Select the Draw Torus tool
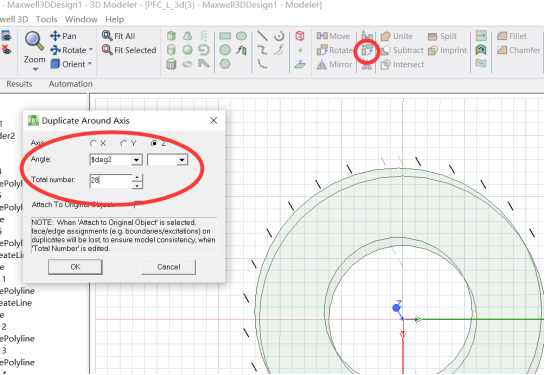Image resolution: width=545 pixels, height=375 pixels. tap(188, 64)
